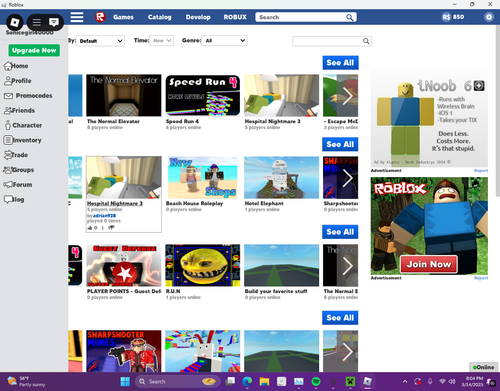
Task: Click the Groups people icon
Action: (8, 170)
